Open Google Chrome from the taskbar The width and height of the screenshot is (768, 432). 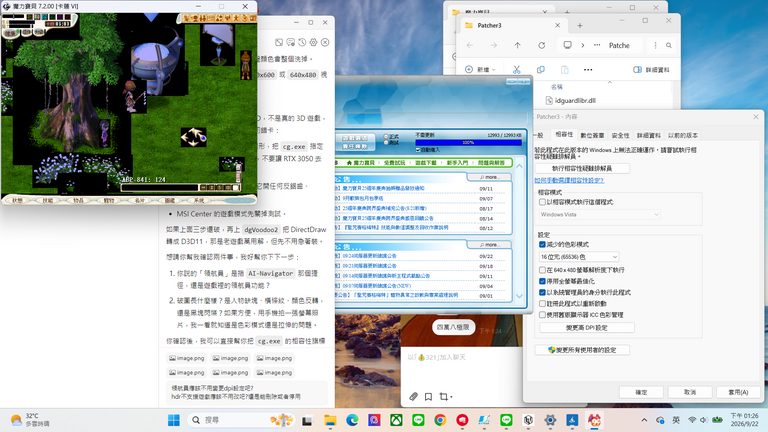point(440,420)
